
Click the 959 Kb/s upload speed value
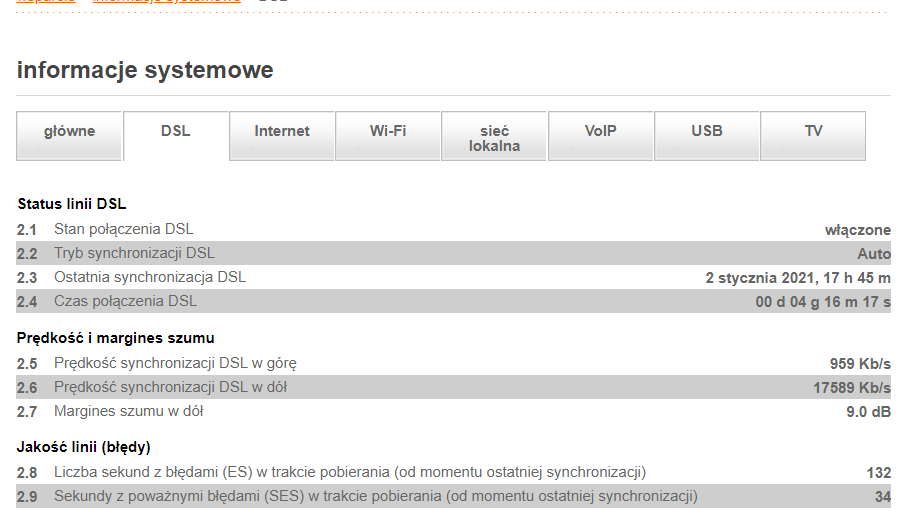[859, 364]
